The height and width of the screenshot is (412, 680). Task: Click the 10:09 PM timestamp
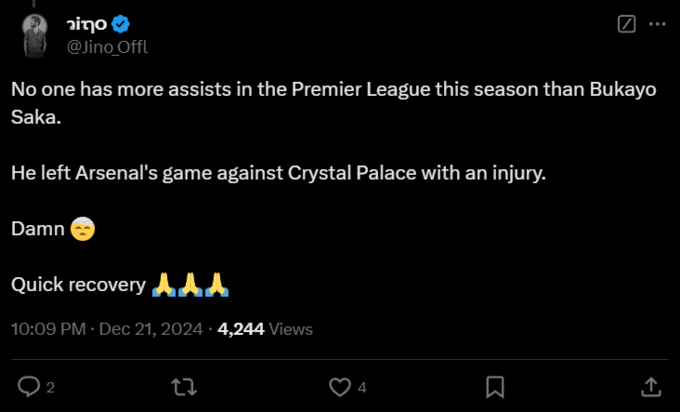(x=49, y=329)
